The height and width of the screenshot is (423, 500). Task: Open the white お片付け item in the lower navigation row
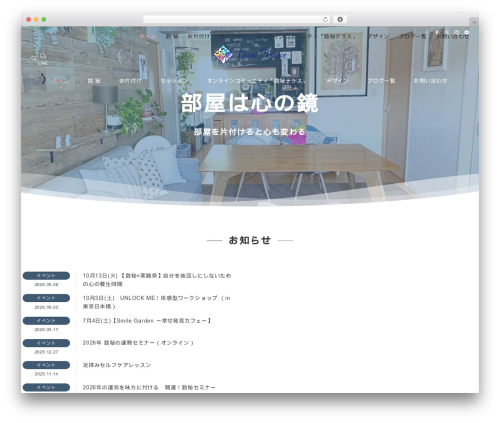[x=130, y=81]
